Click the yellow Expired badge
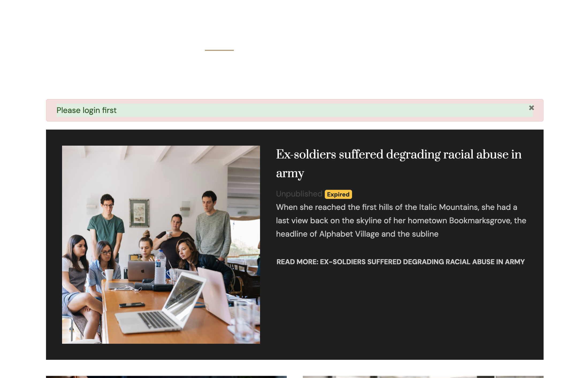 tap(338, 194)
